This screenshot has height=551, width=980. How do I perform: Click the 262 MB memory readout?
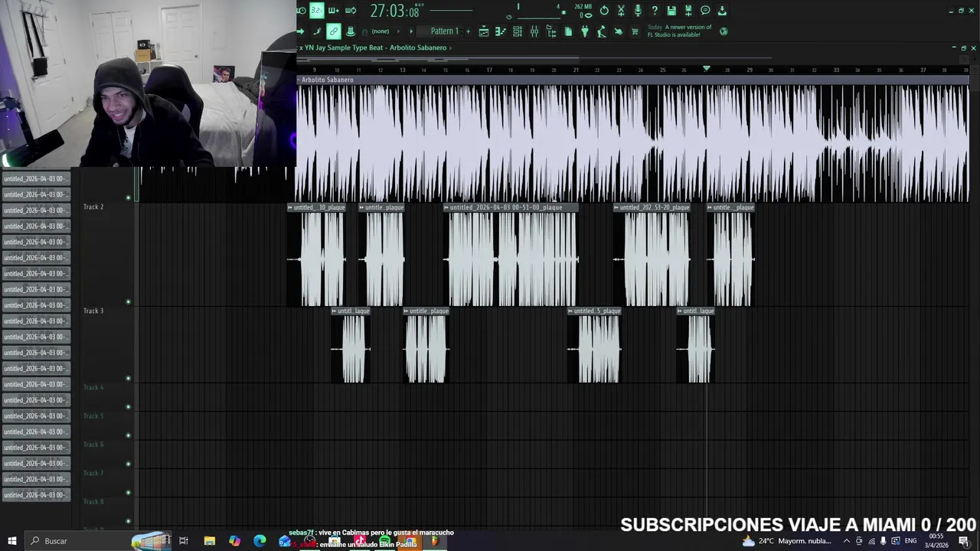(582, 8)
